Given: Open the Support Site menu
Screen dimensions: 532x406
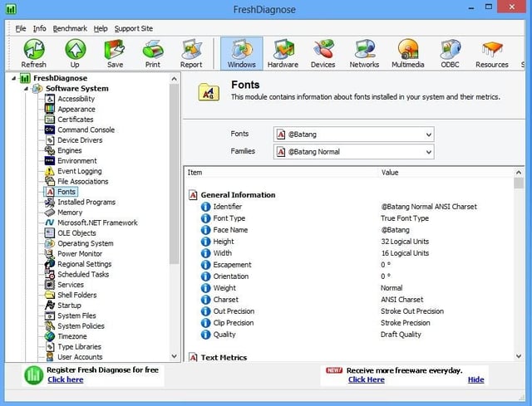Looking at the screenshot, I should tap(133, 28).
